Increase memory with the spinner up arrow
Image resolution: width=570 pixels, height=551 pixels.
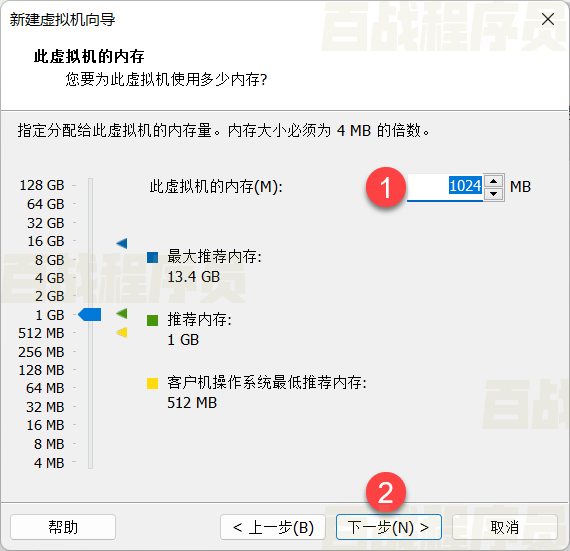pos(493,181)
